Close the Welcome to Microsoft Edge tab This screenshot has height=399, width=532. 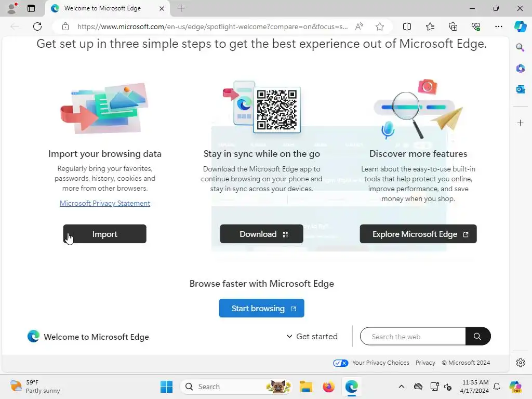pos(162,8)
